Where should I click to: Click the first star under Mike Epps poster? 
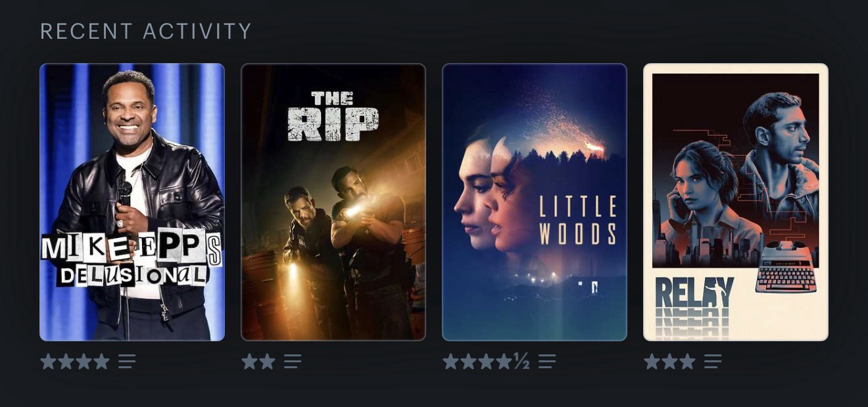[x=48, y=361]
